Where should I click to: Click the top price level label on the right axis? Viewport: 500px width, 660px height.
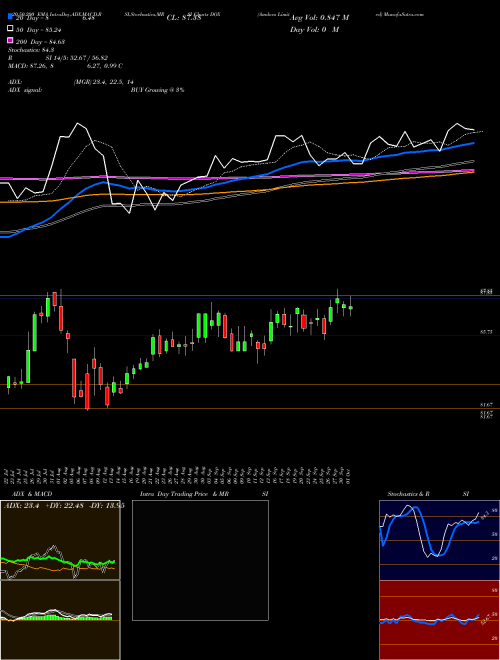tap(486, 291)
